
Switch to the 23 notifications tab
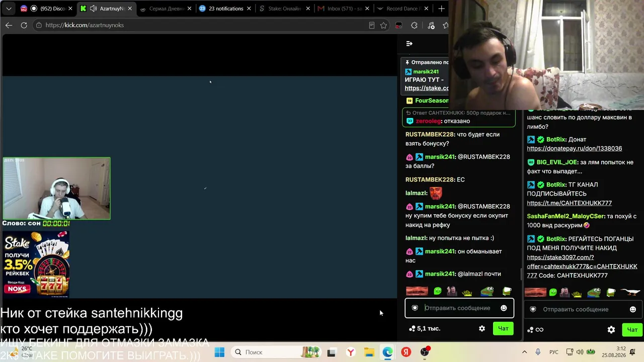click(x=225, y=9)
